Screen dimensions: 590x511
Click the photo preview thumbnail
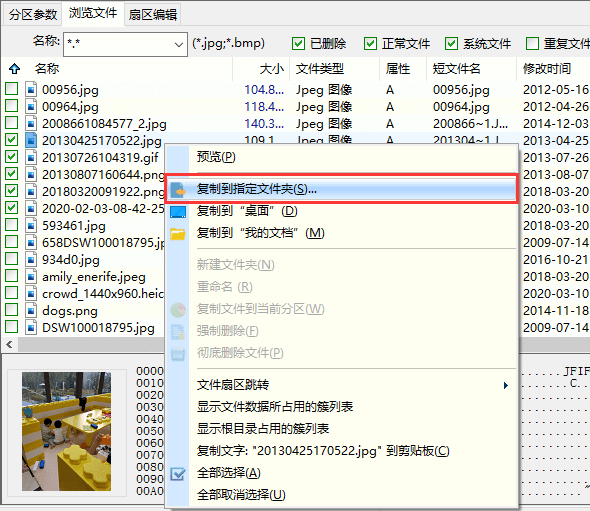[66, 431]
